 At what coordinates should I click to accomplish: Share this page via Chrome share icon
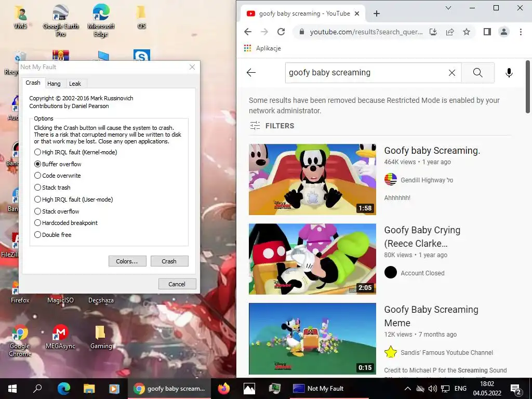coord(450,32)
